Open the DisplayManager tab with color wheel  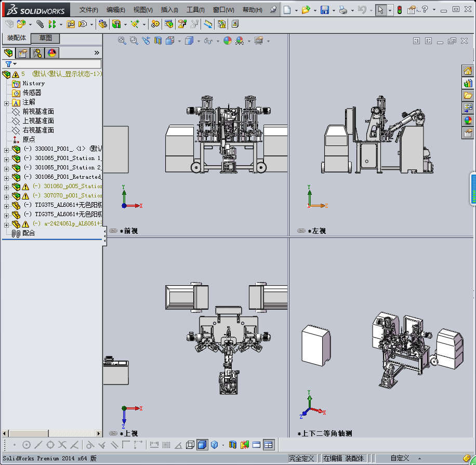(x=51, y=53)
